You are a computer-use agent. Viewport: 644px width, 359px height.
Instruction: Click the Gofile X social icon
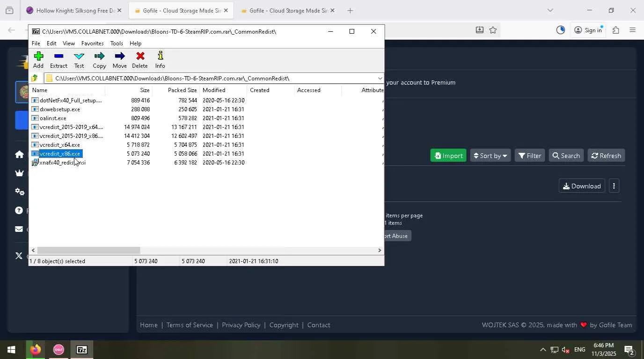[19, 256]
